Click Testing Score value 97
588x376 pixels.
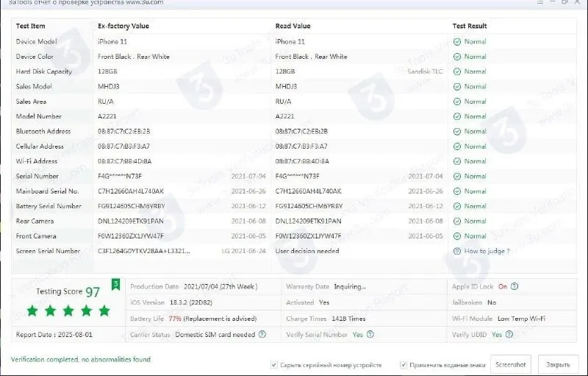(x=93, y=292)
